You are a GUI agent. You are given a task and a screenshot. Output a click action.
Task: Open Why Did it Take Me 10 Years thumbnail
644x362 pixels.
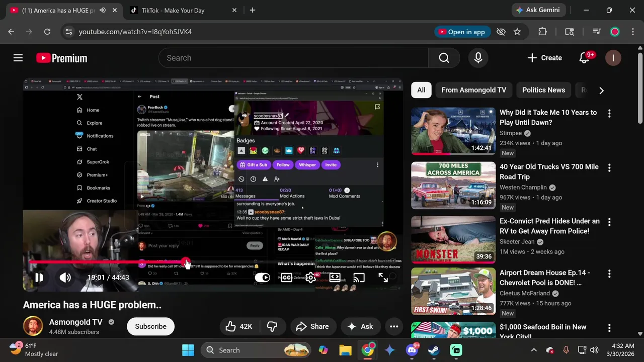coord(453,131)
